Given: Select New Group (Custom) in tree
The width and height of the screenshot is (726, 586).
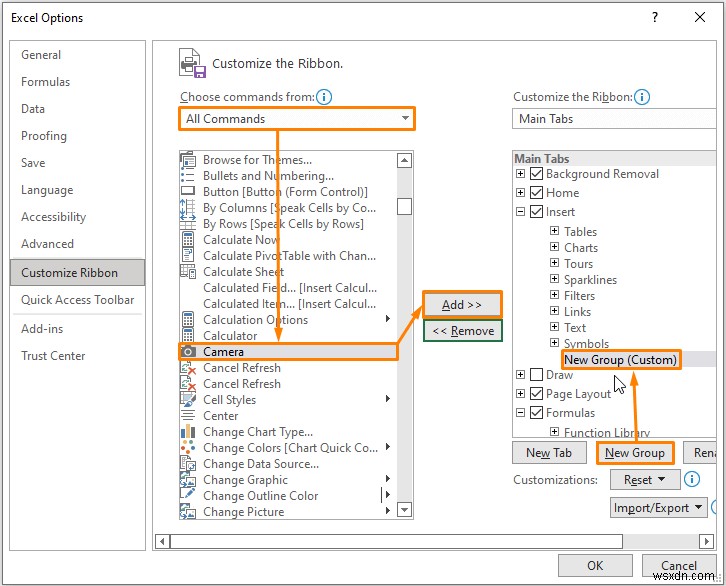Looking at the screenshot, I should click(x=620, y=360).
